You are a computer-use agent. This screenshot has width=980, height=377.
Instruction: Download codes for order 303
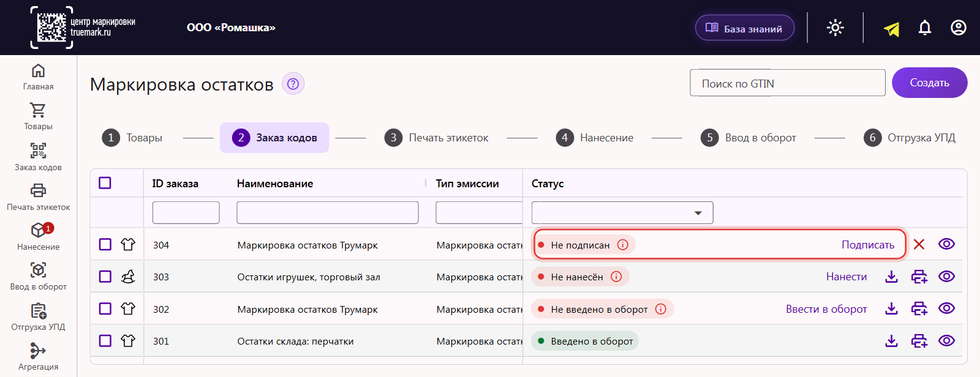891,277
